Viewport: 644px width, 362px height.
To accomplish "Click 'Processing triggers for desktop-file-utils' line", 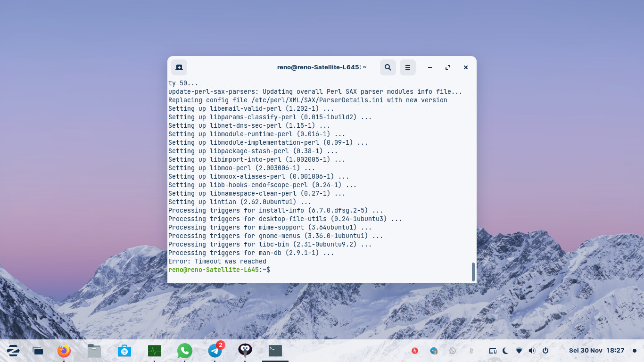I will coord(285,219).
